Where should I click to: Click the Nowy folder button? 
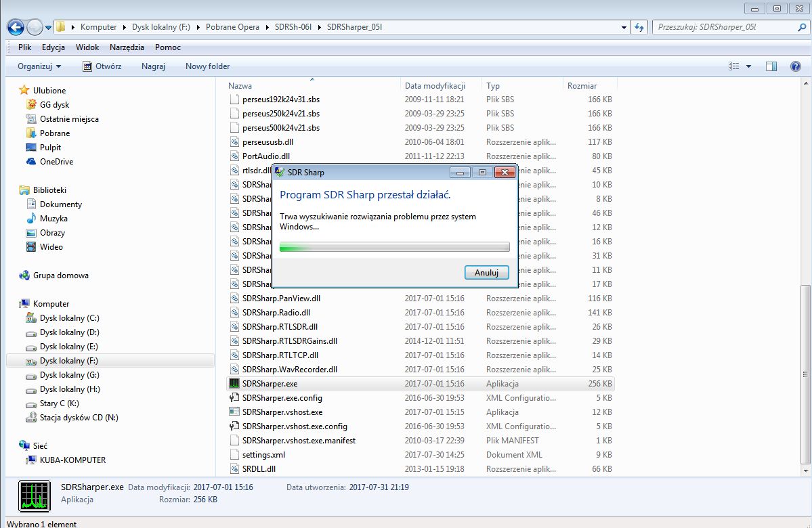(208, 66)
